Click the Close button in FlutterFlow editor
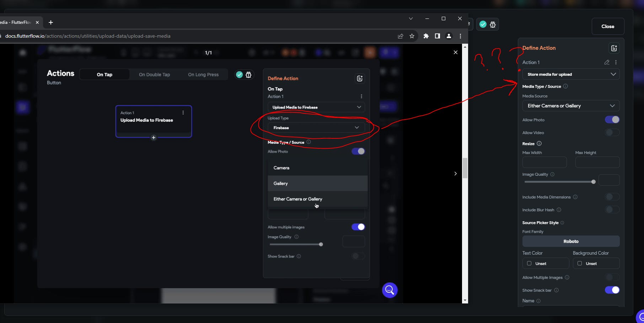644x323 pixels. (x=608, y=26)
